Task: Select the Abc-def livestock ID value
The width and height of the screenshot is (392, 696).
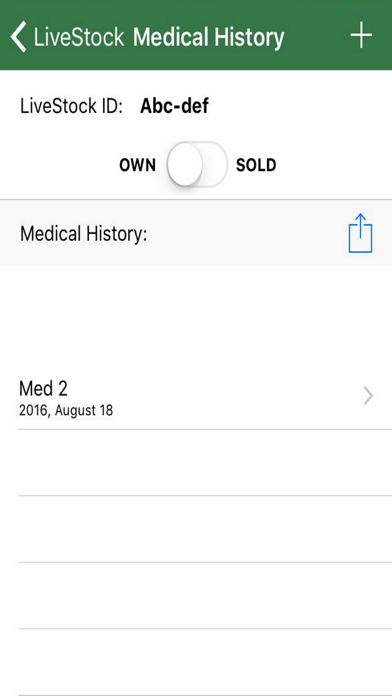Action: [x=174, y=107]
